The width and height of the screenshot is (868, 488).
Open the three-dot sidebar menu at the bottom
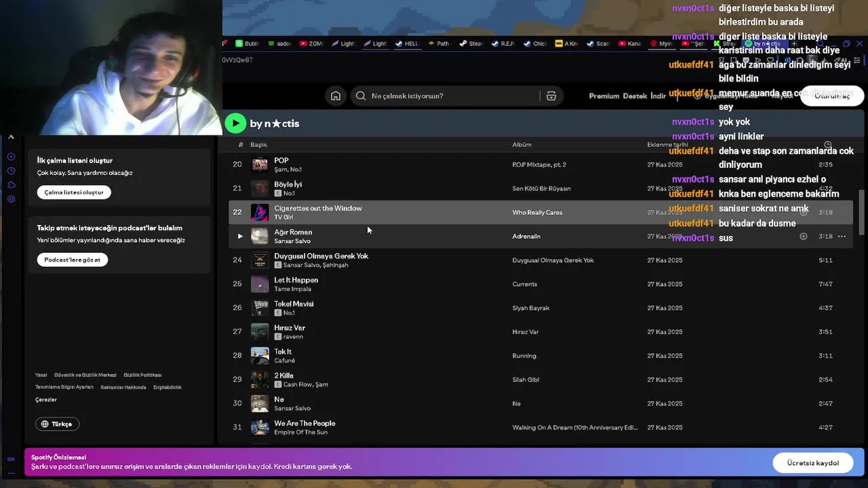point(11,473)
